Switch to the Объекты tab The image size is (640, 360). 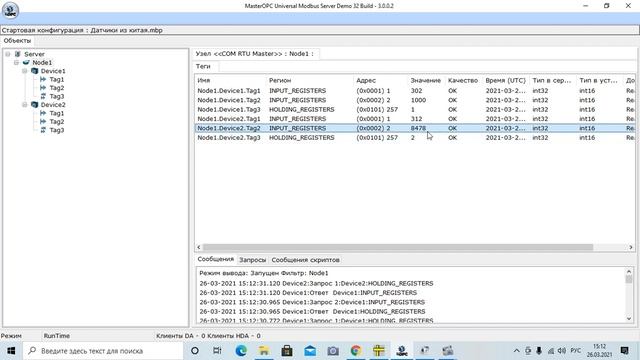17,41
